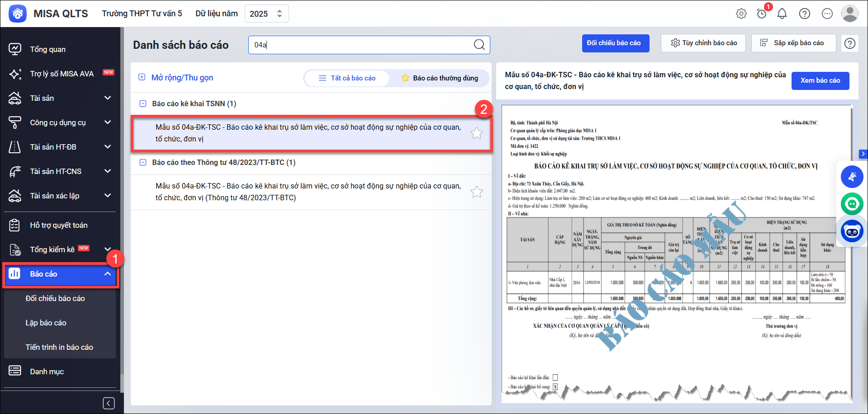
Task: Click the reminder clock icon with badge
Action: [762, 14]
